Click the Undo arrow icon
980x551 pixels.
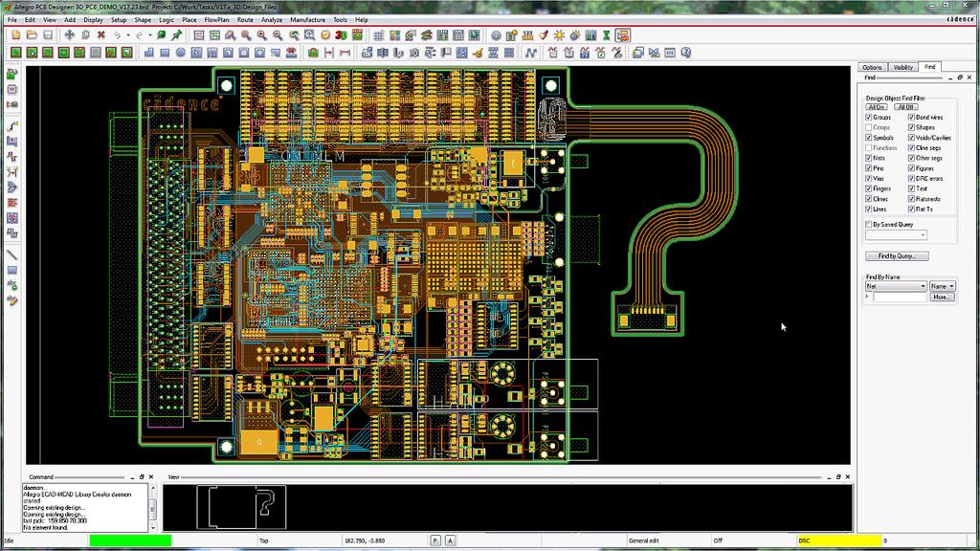click(x=117, y=35)
